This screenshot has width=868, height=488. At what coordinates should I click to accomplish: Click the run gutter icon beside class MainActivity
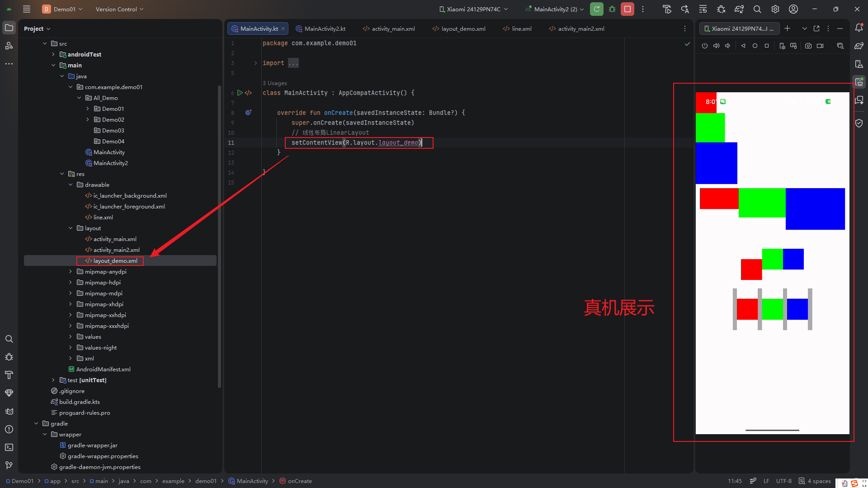(240, 93)
